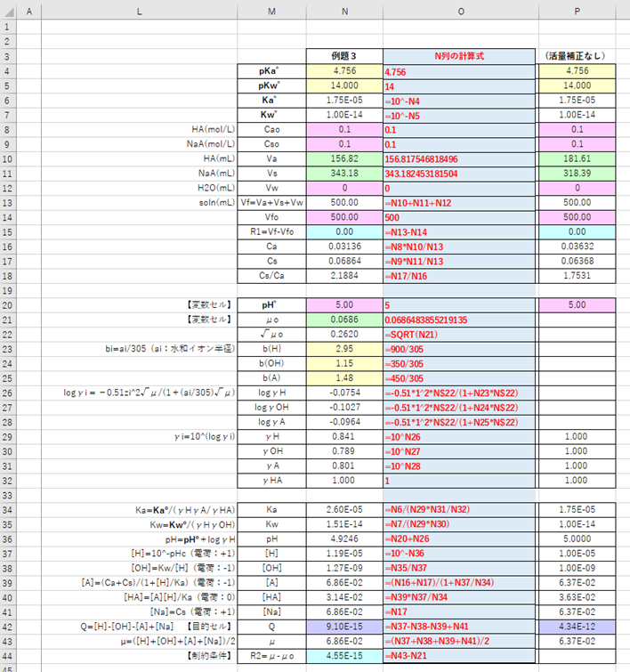Click cell 0.03136
Screen dimensions: 630x672
[x=344, y=246]
